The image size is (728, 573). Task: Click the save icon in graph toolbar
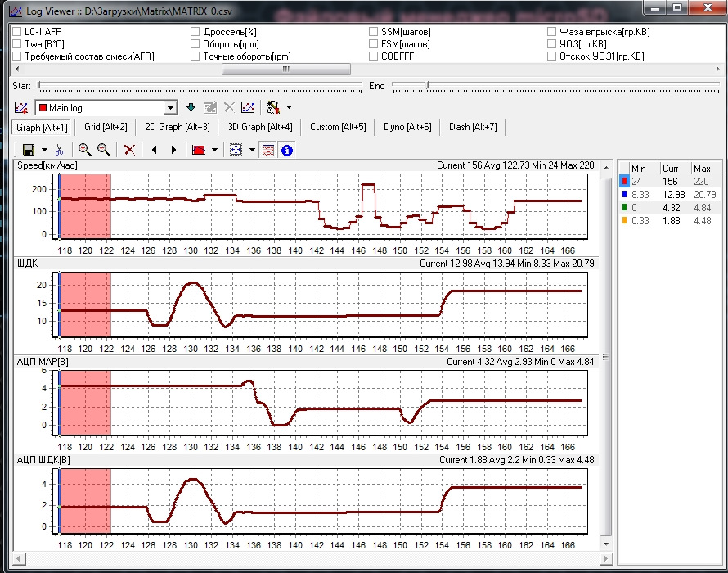[x=28, y=150]
